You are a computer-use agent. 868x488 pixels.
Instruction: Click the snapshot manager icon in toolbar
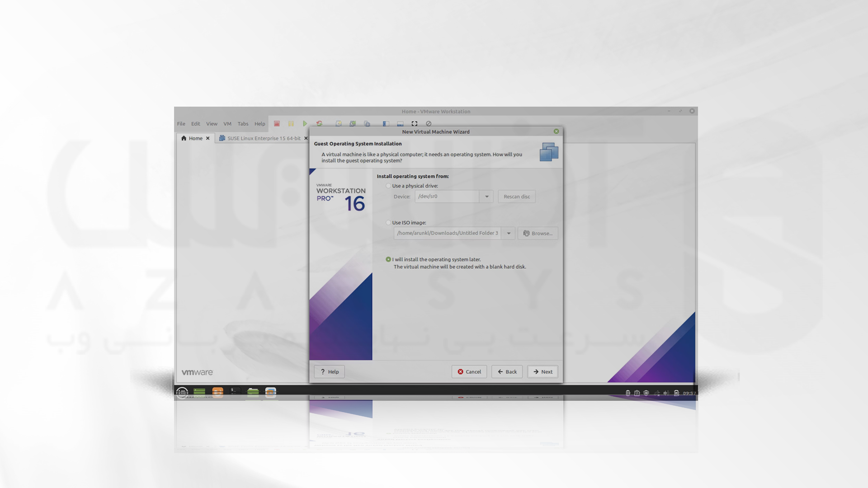point(368,124)
